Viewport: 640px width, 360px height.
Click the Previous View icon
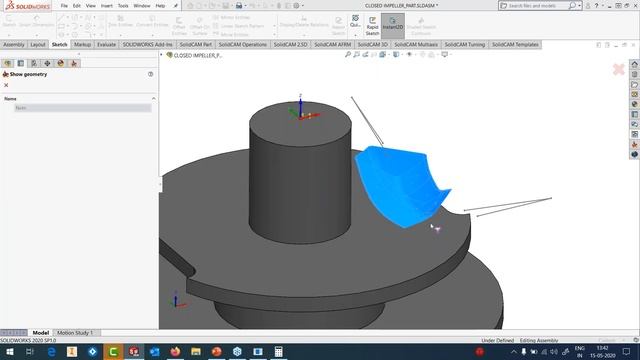click(x=365, y=54)
